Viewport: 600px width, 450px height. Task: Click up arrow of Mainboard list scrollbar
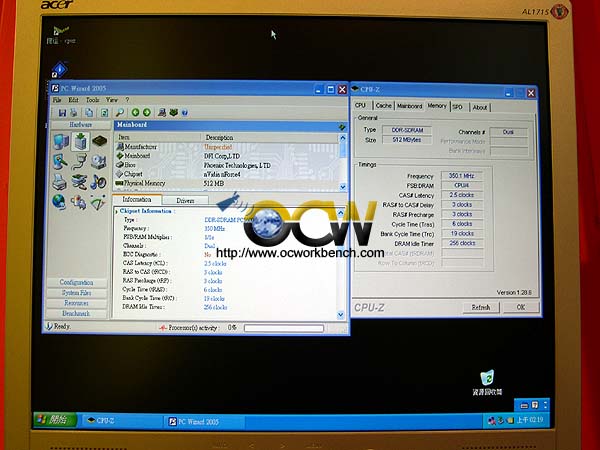pyautogui.click(x=343, y=137)
